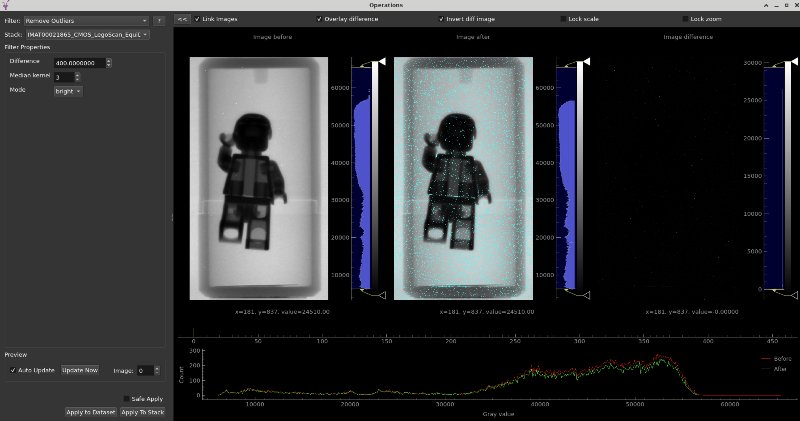This screenshot has width=800, height=421.
Task: Click the help '?' button beside Filter
Action: click(159, 20)
